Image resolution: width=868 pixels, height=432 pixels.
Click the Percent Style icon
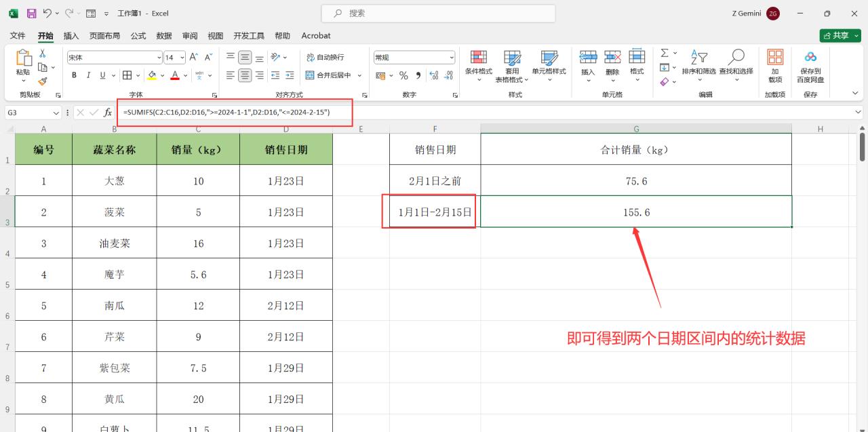403,75
